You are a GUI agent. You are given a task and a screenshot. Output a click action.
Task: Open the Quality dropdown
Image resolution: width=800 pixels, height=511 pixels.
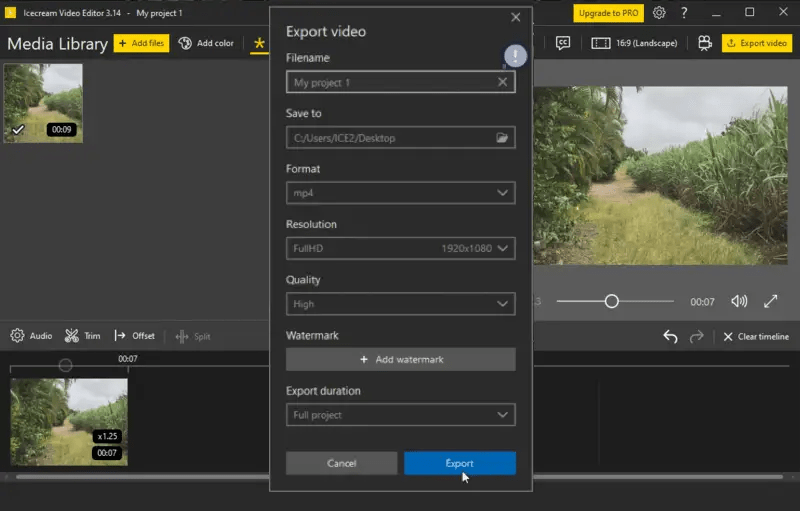coord(401,304)
